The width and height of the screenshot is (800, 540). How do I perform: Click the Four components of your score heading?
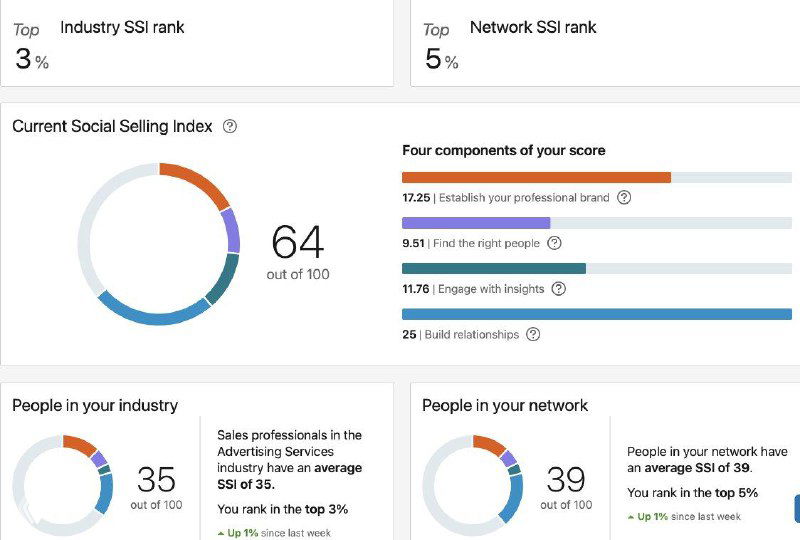tap(503, 150)
